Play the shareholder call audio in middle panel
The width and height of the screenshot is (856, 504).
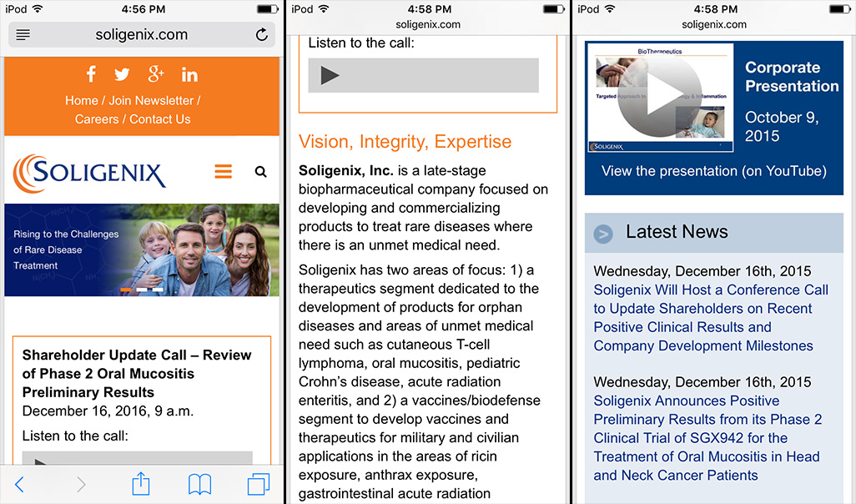(330, 75)
